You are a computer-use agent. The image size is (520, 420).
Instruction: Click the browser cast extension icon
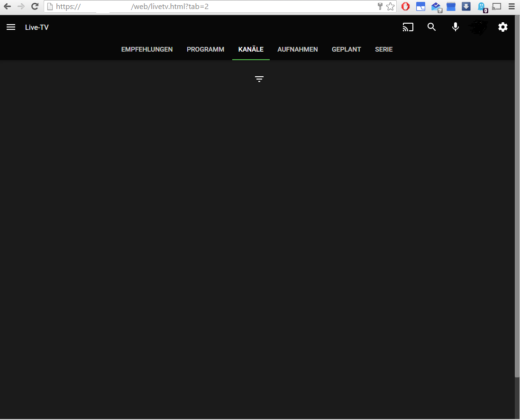click(x=496, y=6)
